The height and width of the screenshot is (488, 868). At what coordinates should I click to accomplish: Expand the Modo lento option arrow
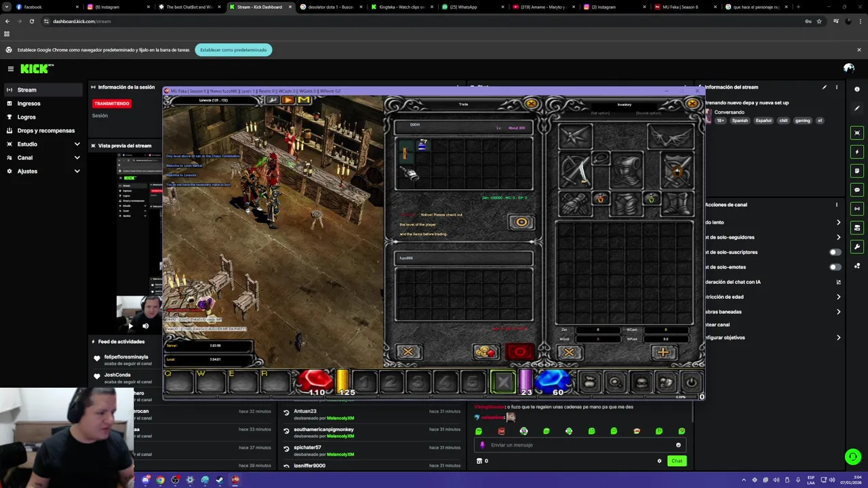(838, 222)
